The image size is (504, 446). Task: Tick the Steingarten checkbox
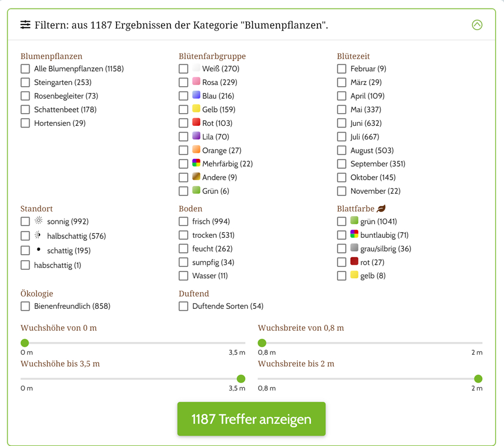pyautogui.click(x=25, y=82)
